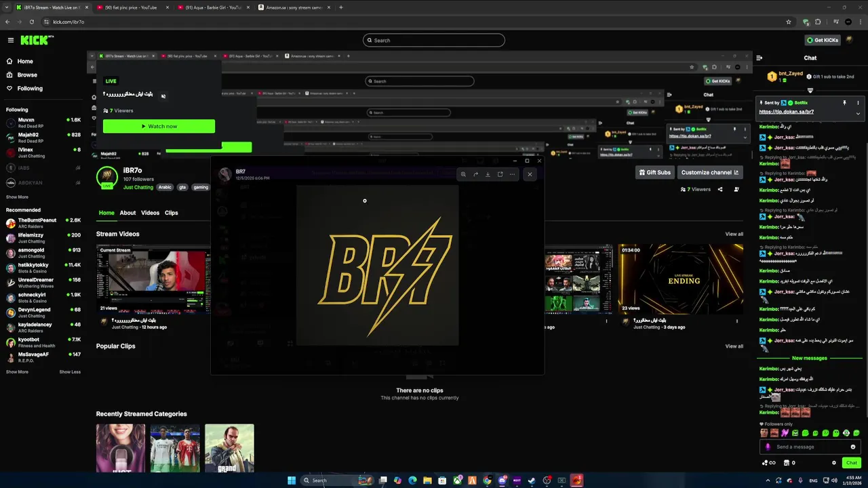Image resolution: width=868 pixels, height=488 pixels.
Task: Open the tip.dokan.sa/br7 link
Action: click(x=786, y=112)
